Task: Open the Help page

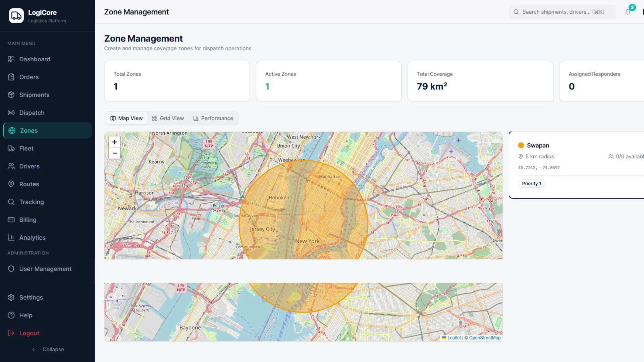Action: [47, 315]
